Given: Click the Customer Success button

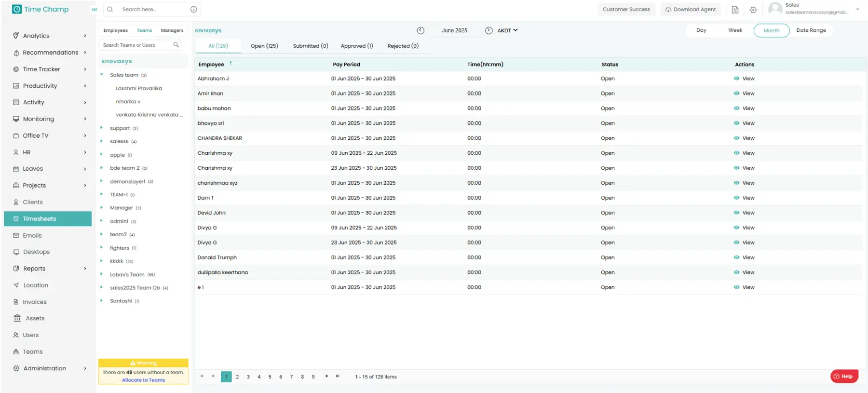Looking at the screenshot, I should [x=626, y=9].
